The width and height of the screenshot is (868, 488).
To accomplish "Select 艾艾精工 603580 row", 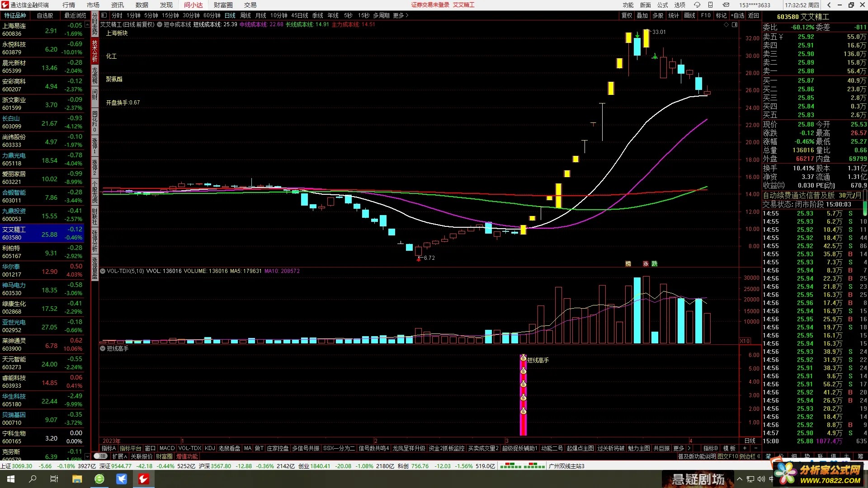I will pyautogui.click(x=42, y=234).
